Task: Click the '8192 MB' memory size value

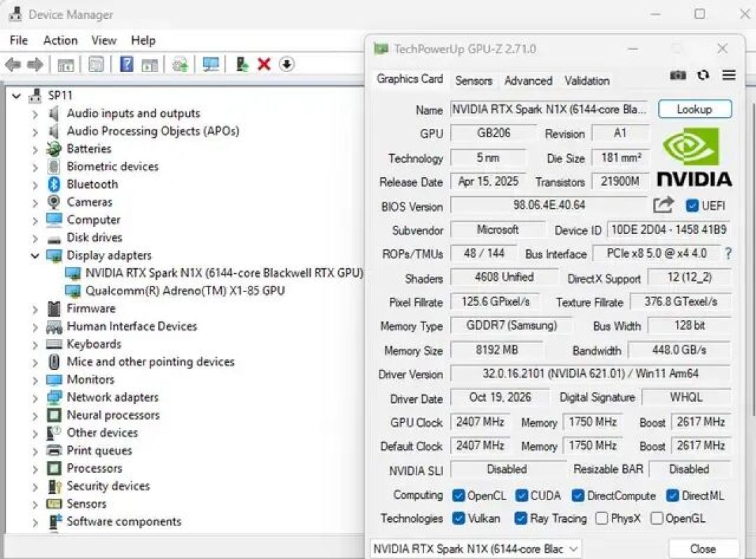Action: point(496,350)
